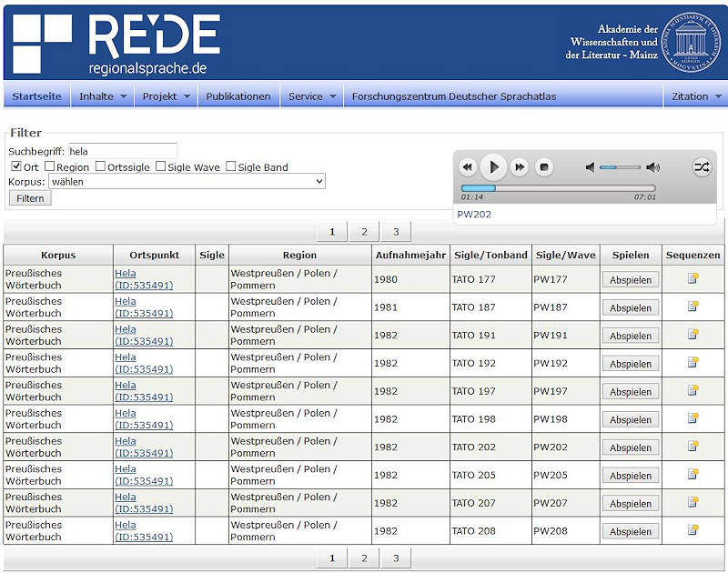Open Hela link in the TATO 208 row

(x=144, y=531)
